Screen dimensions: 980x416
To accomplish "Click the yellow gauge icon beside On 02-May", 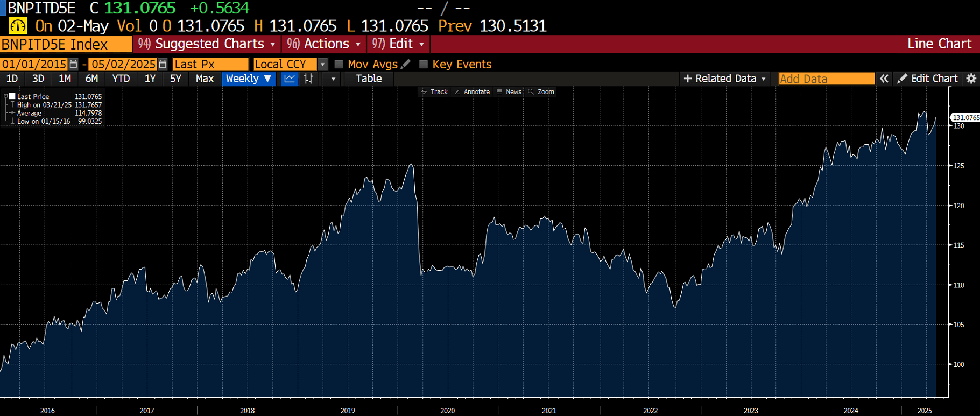I will (x=18, y=26).
